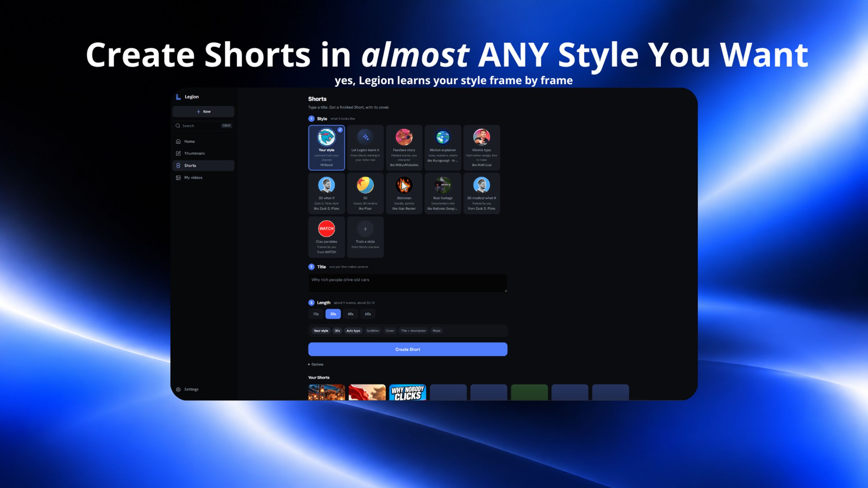The width and height of the screenshot is (868, 488).
Task: Open the red flag short thumbnail
Action: point(367,392)
